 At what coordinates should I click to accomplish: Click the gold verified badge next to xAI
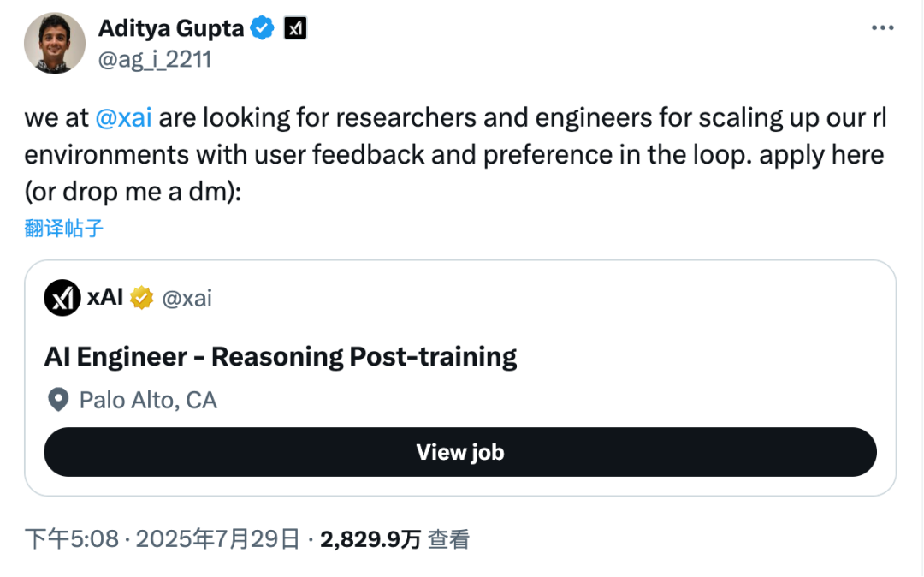pyautogui.click(x=141, y=298)
